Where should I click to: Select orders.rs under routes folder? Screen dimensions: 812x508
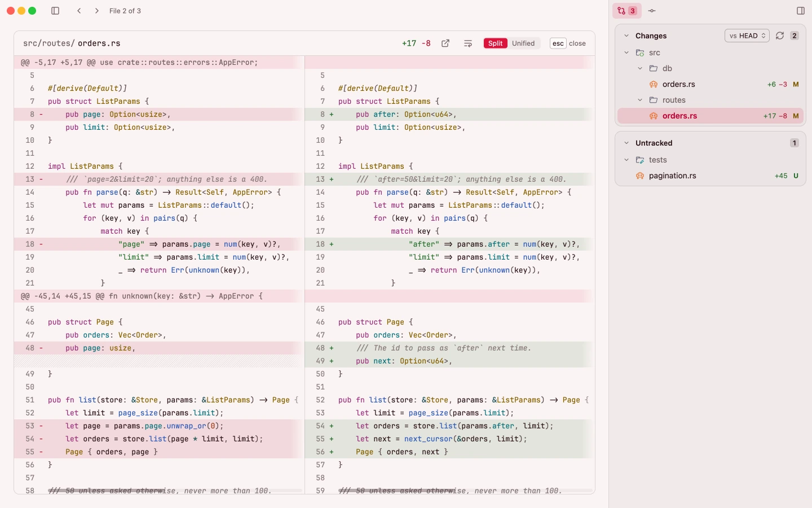(x=710, y=116)
